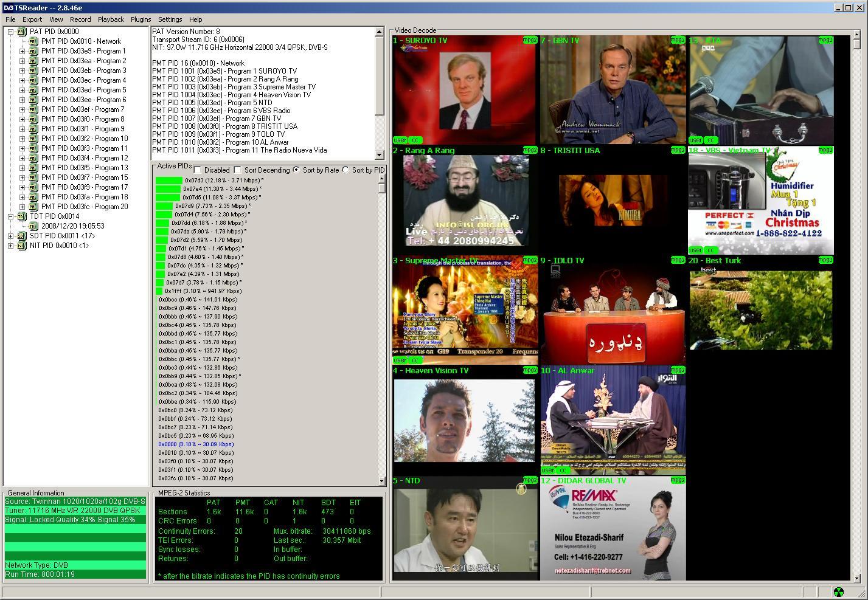This screenshot has width=868, height=600.
Task: Open the Record menu
Action: (x=80, y=19)
